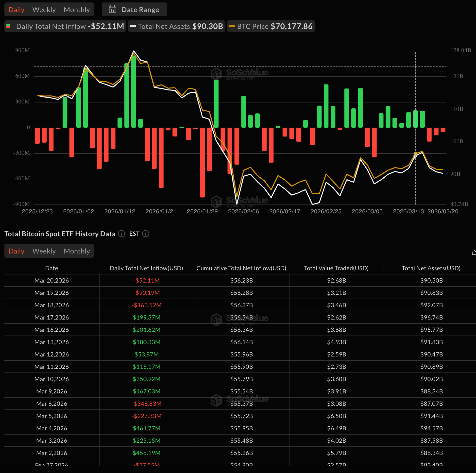Viewport: 476px width, 473px height.
Task: Click the highlighted marker on BTC price line
Action: (415, 154)
